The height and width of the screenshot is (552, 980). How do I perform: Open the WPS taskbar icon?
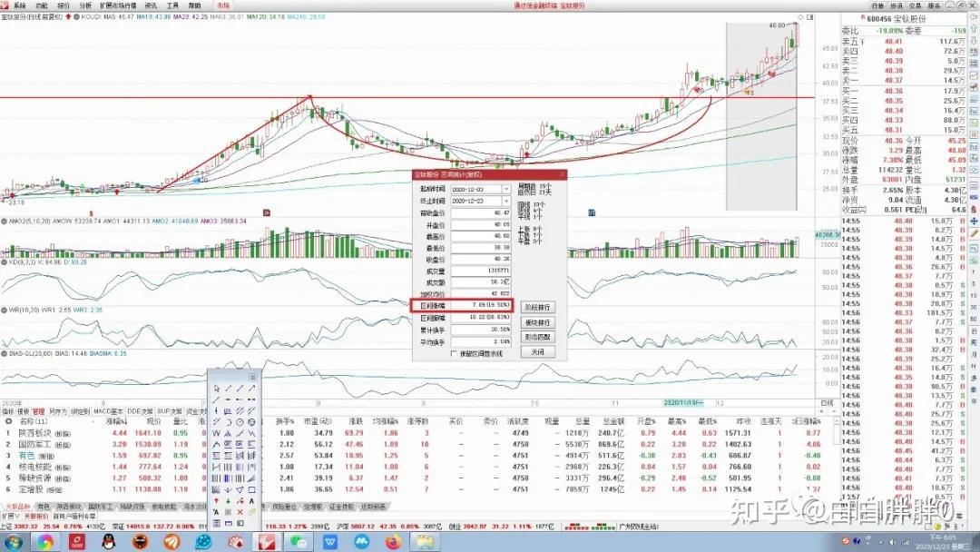[330, 541]
